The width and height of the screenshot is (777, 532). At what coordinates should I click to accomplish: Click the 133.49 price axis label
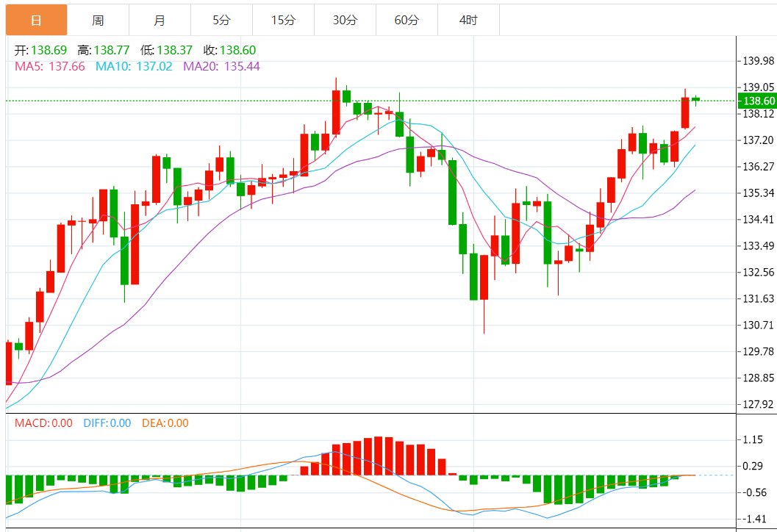pos(758,245)
